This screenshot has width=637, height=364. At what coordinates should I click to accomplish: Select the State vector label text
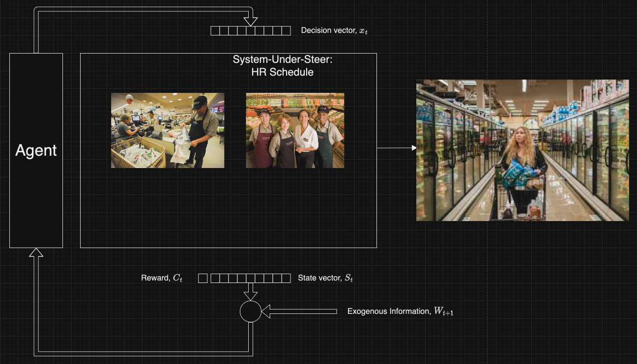click(x=325, y=278)
